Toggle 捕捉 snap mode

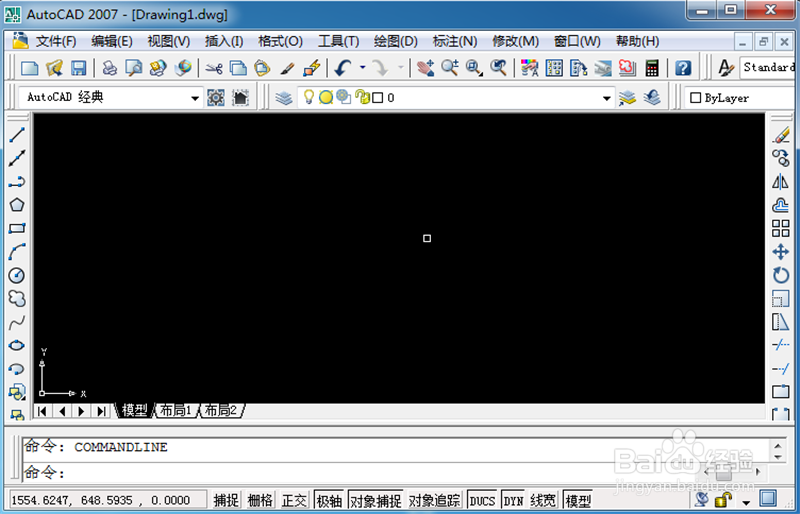click(226, 500)
